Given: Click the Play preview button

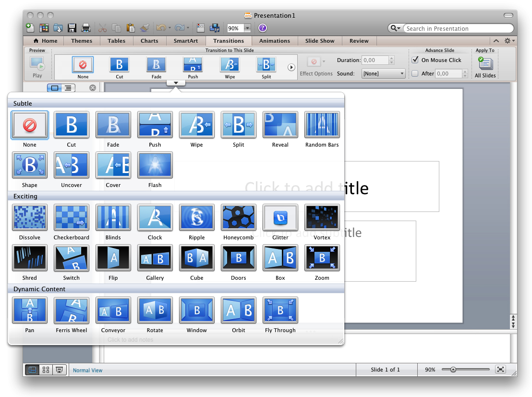Looking at the screenshot, I should point(37,67).
